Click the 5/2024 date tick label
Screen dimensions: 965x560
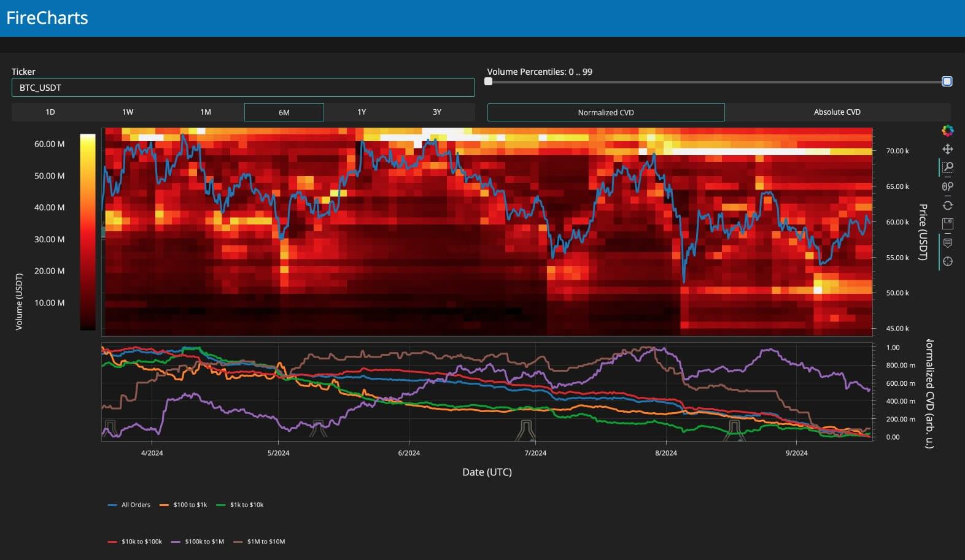pos(278,453)
